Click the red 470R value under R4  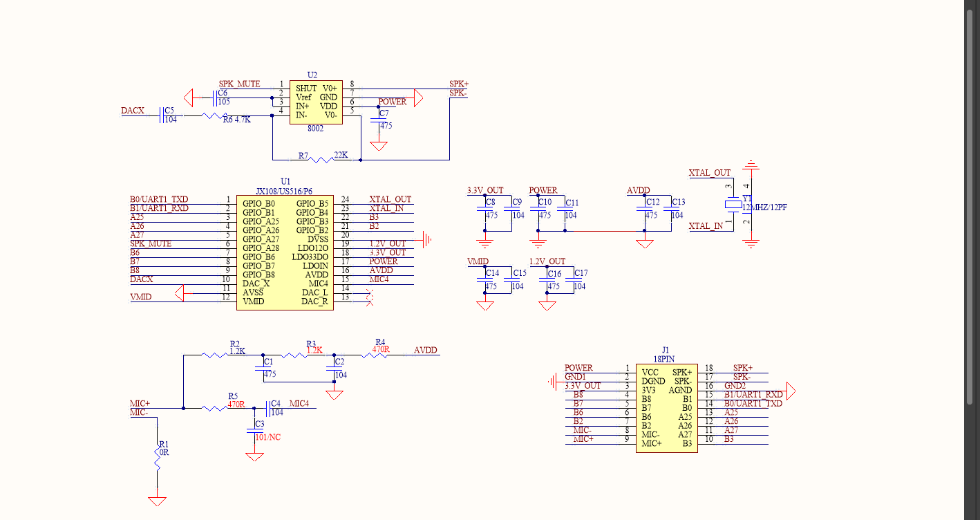[x=381, y=350]
